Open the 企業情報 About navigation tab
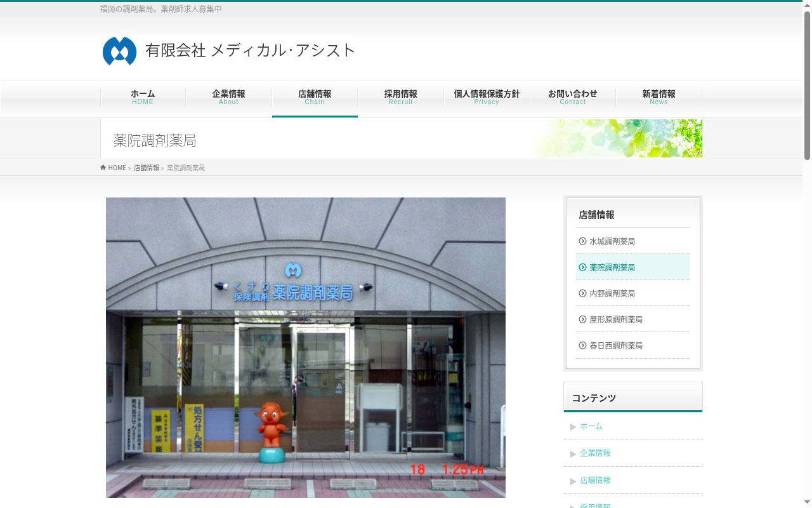Image resolution: width=812 pixels, height=508 pixels. click(228, 98)
